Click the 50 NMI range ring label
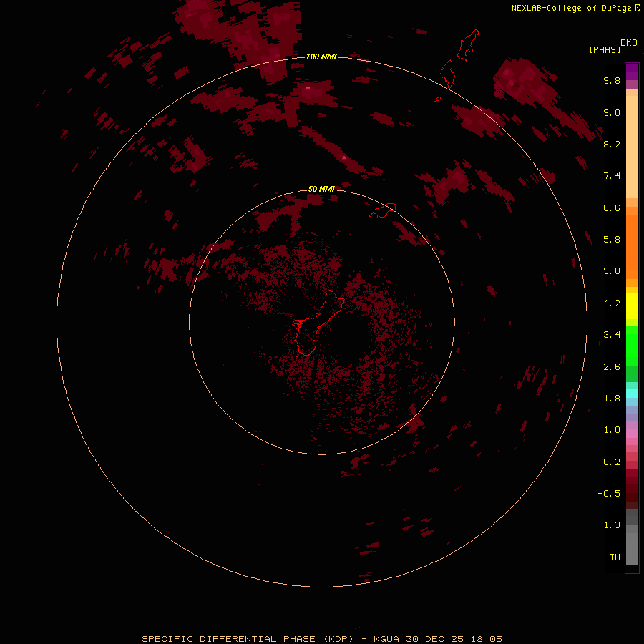The width and height of the screenshot is (644, 644). click(x=321, y=189)
